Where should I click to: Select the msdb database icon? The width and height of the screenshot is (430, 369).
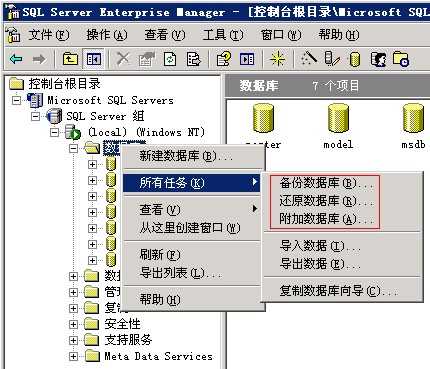(413, 118)
